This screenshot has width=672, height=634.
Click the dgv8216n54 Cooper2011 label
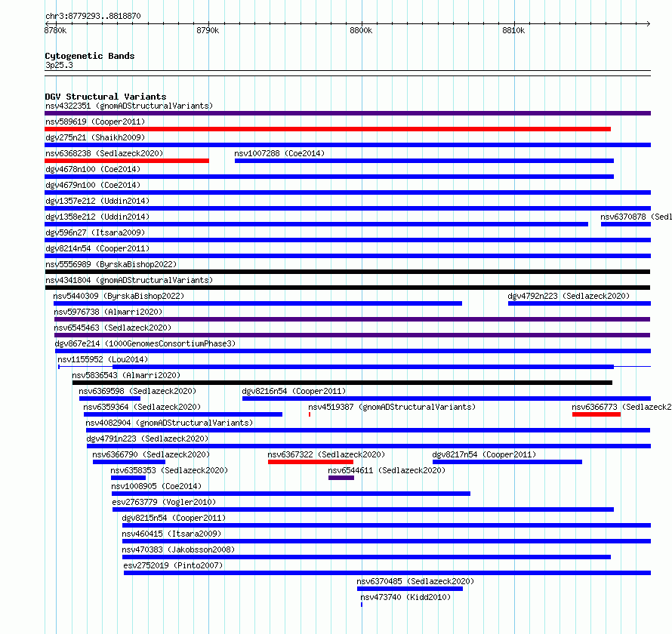(294, 391)
